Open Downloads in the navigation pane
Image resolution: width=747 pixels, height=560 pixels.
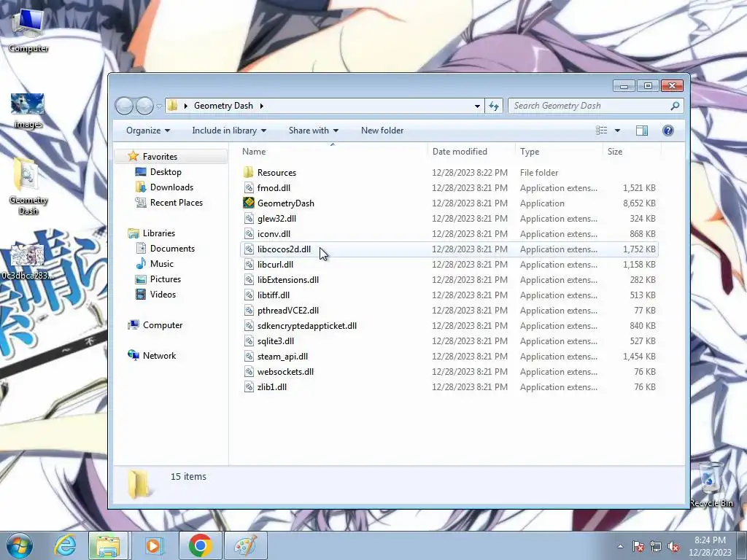171,187
